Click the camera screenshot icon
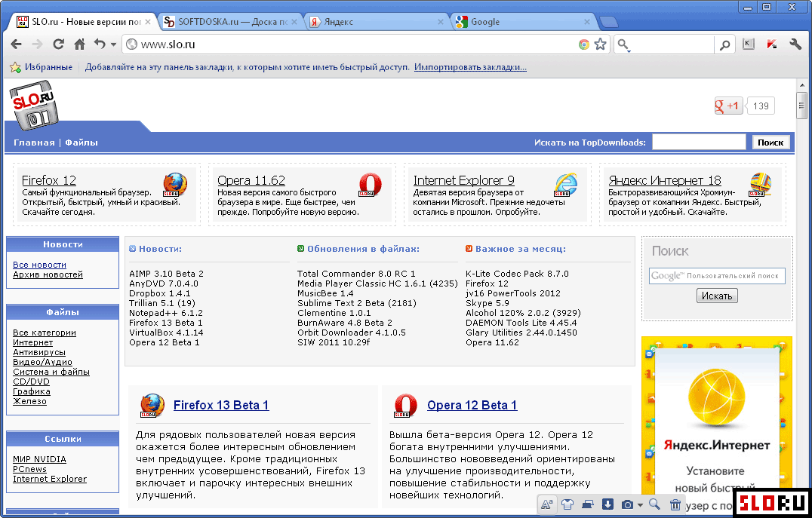Screen dimensions: 812x518 (x=627, y=504)
